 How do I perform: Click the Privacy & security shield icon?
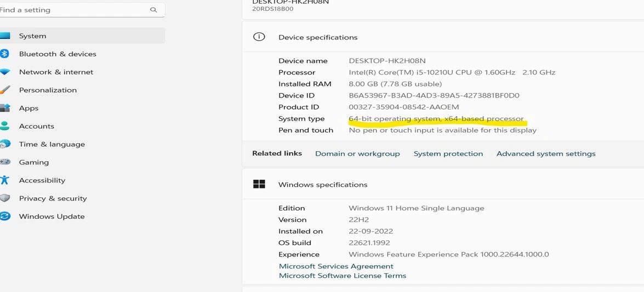pos(4,198)
